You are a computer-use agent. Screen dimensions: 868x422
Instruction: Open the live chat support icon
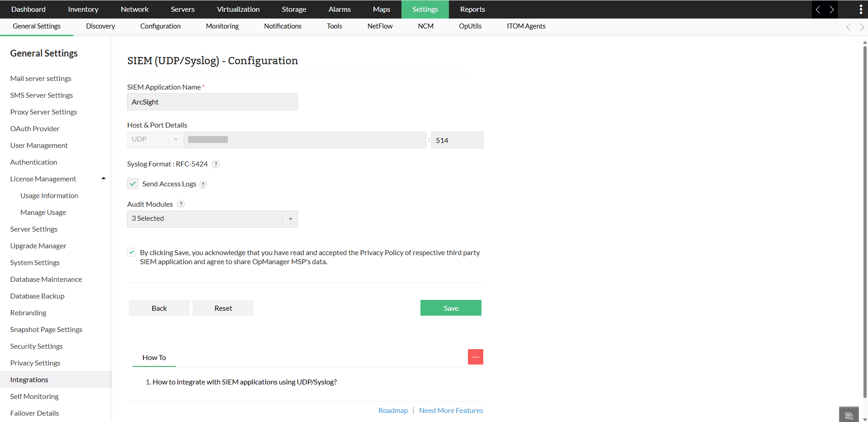coord(849,414)
